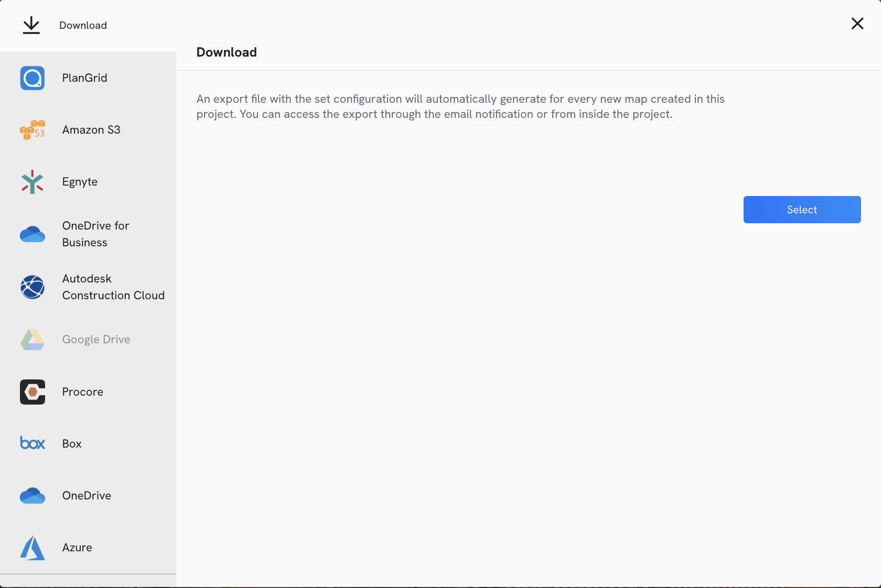Open the Download option in sidebar
Image resolution: width=881 pixels, height=588 pixels.
coord(88,26)
